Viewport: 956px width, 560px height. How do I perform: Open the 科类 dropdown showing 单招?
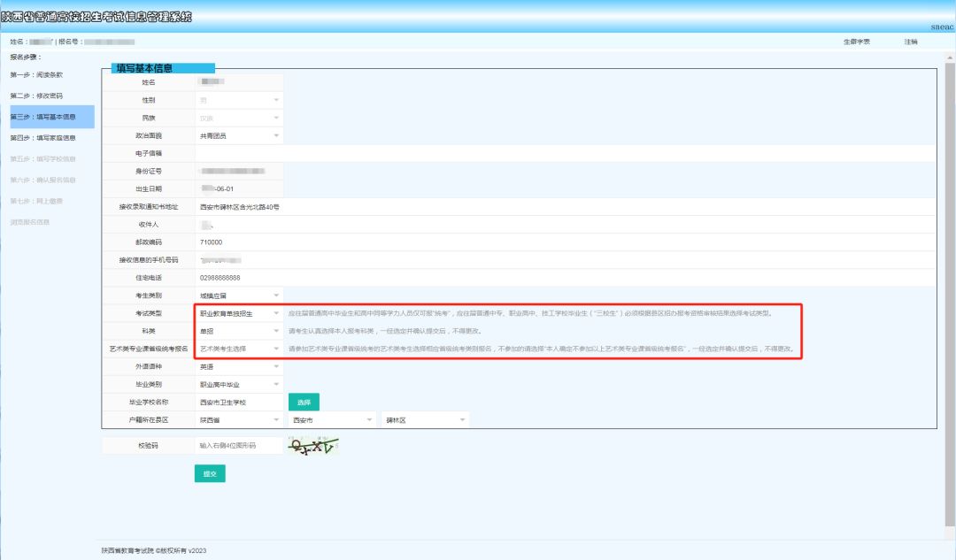click(239, 331)
